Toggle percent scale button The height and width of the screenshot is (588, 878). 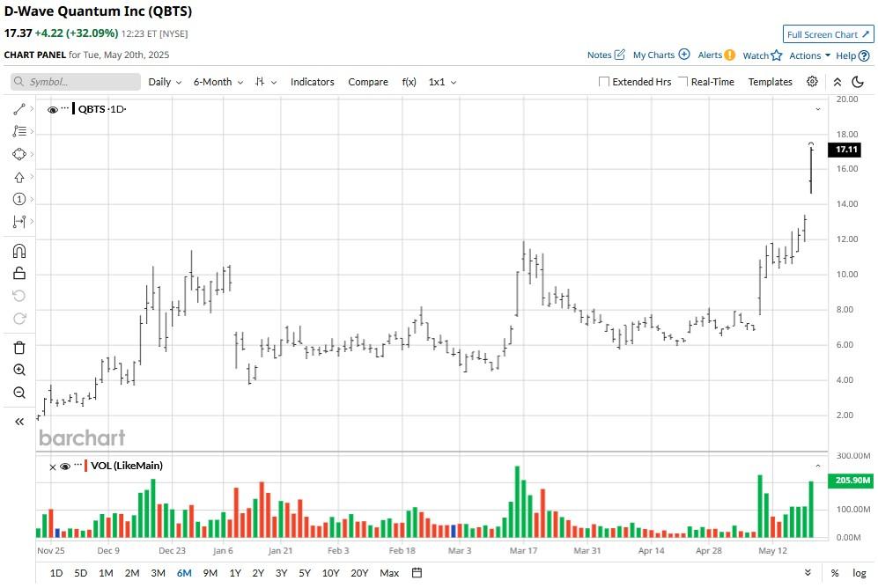click(x=835, y=573)
